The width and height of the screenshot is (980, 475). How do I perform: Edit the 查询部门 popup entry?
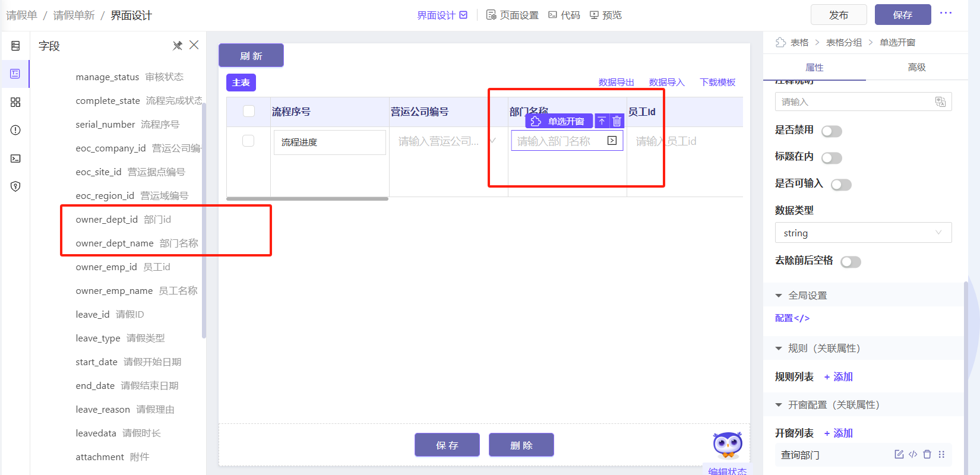coord(899,454)
